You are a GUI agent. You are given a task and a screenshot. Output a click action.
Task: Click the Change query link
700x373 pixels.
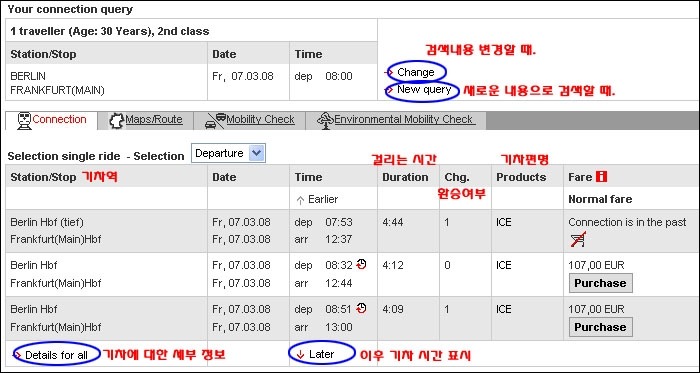coord(415,72)
